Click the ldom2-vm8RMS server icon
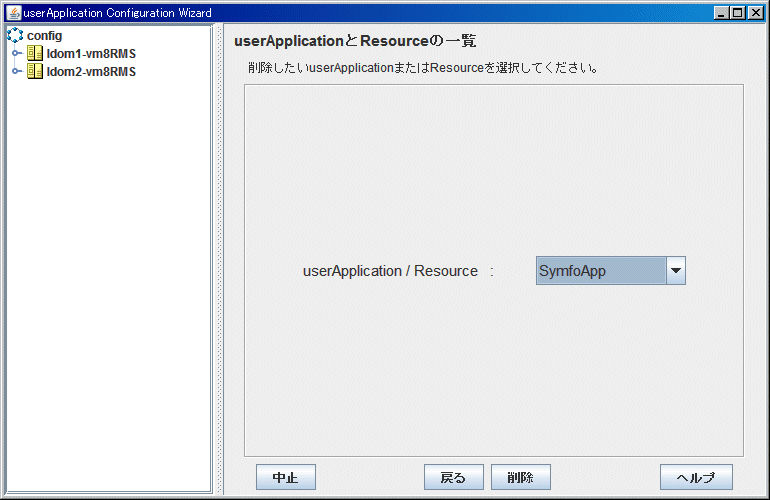Screen dimensions: 770x500 click(35, 71)
